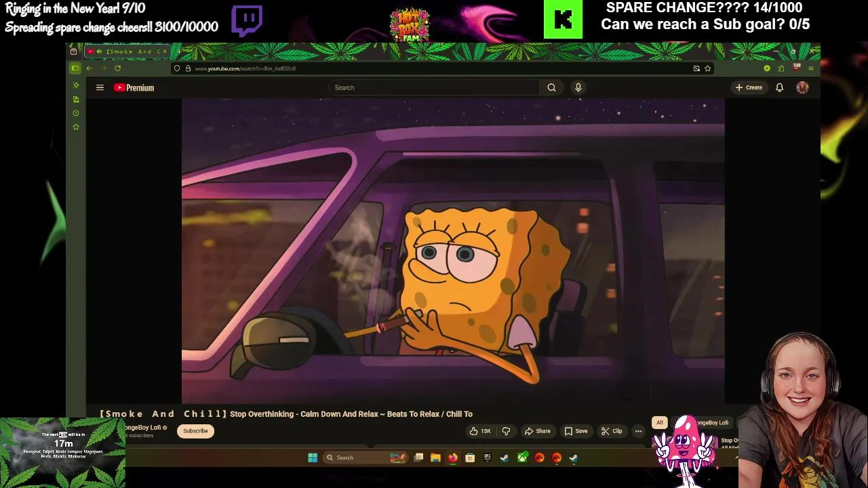
Task: Click the YouTube Search input field
Action: (x=434, y=87)
